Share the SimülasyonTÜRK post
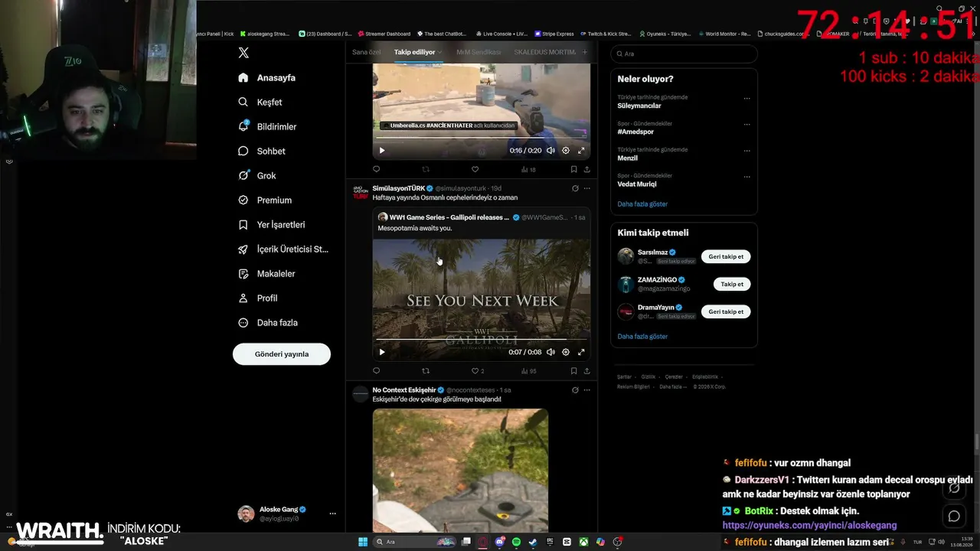The image size is (980, 551). 587,371
